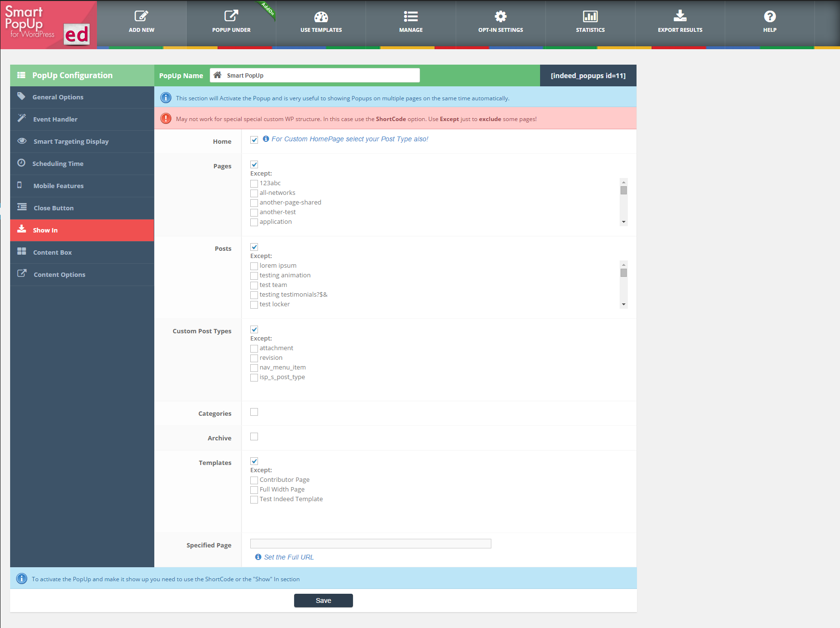The image size is (840, 628).
Task: Click the Add New pencil icon
Action: click(141, 16)
